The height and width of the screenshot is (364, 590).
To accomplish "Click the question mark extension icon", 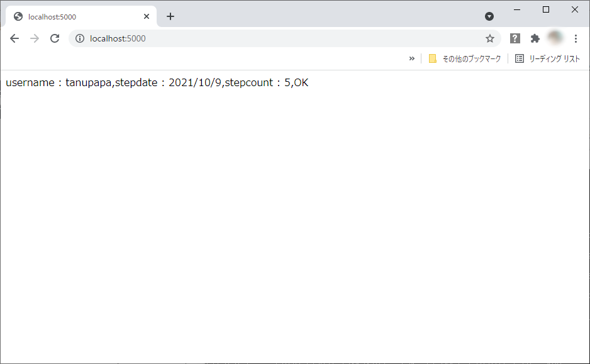I will (x=515, y=38).
